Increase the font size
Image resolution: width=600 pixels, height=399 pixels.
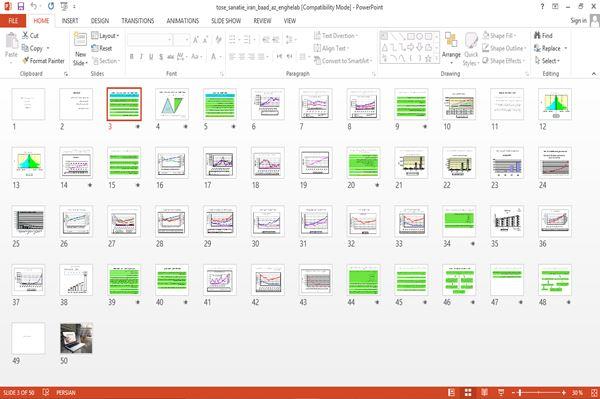(196, 40)
